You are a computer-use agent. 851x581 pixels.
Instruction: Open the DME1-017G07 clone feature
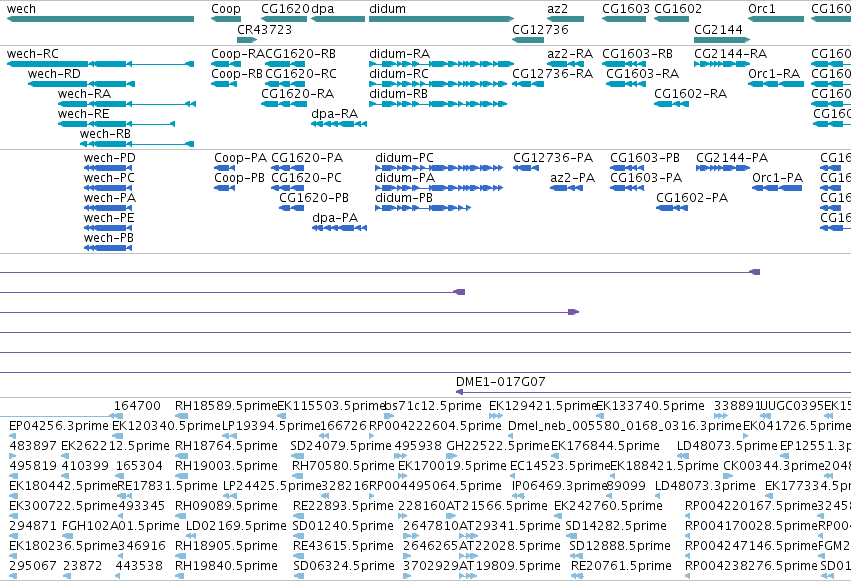pyautogui.click(x=653, y=392)
